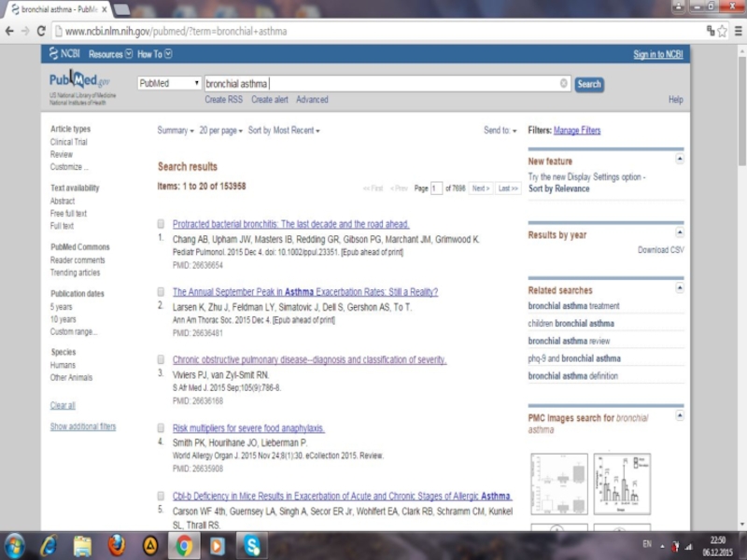Open the PubMed database dropdown
Viewport: 747px width, 560px height.
pyautogui.click(x=169, y=83)
